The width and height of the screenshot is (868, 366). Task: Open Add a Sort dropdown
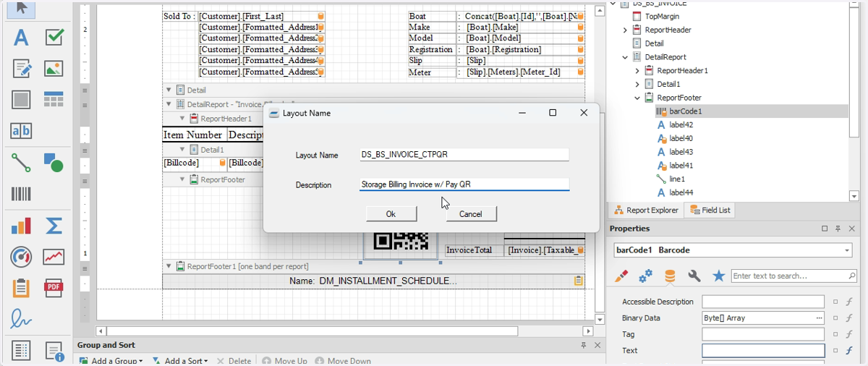point(180,361)
